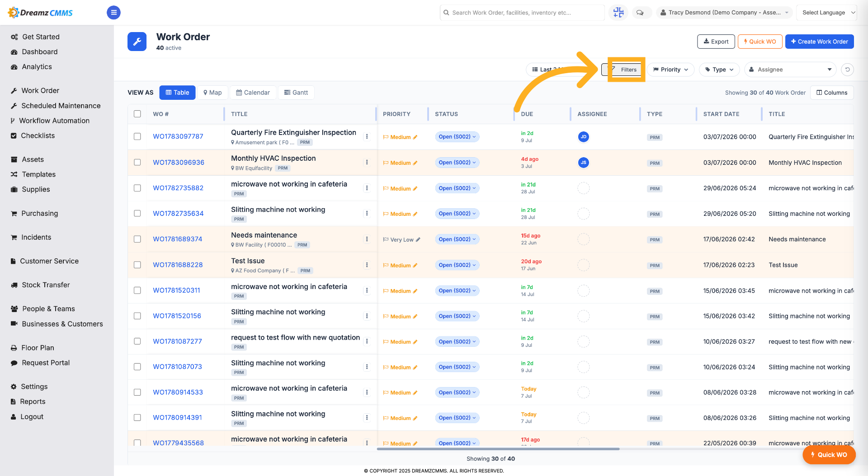
Task: Edit priority pencil for Very Low row
Action: click(418, 240)
